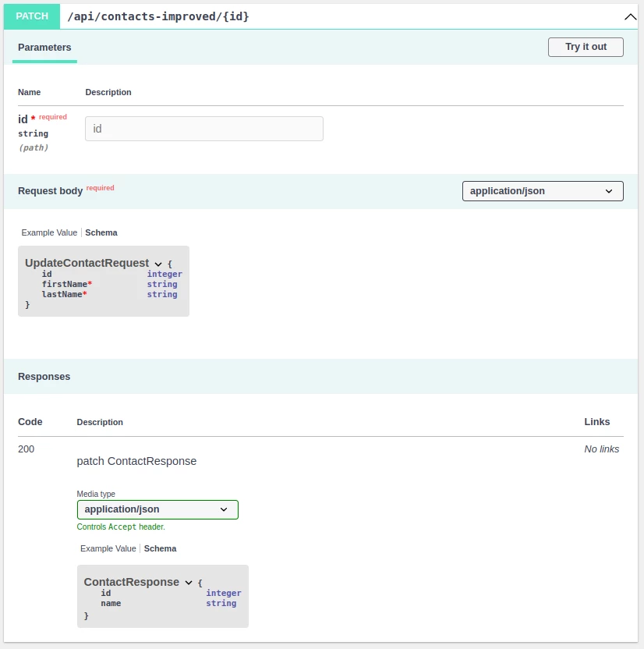644x649 pixels.
Task: Click the 200 response code label
Action: tap(26, 449)
